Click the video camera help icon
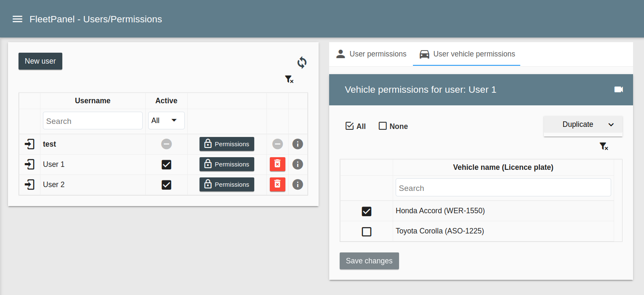Viewport: 644px width, 295px height. pyautogui.click(x=618, y=89)
